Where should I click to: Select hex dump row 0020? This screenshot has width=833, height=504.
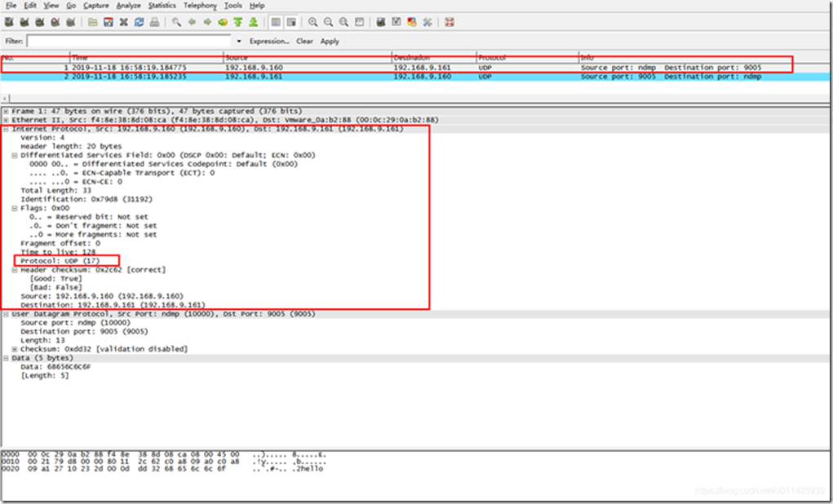coord(162,470)
